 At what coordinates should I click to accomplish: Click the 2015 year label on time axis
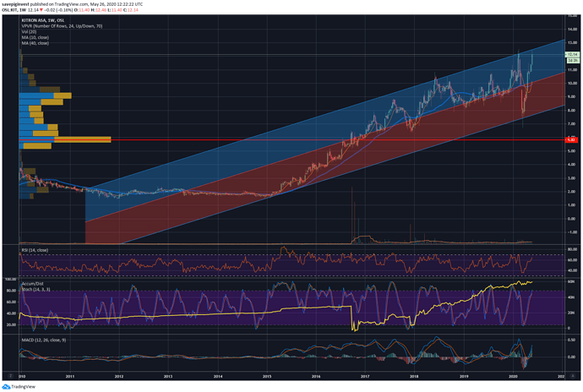click(267, 377)
